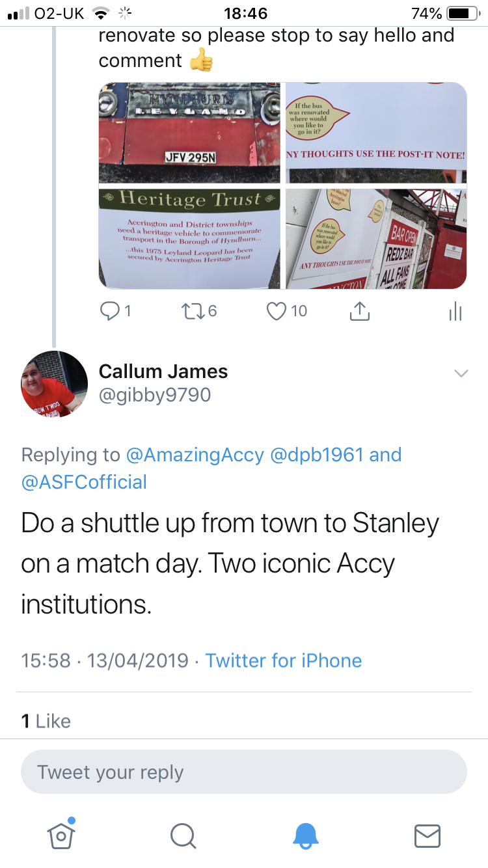Open the Redz Bar sign photo
This screenshot has width=488, height=868.
376,238
